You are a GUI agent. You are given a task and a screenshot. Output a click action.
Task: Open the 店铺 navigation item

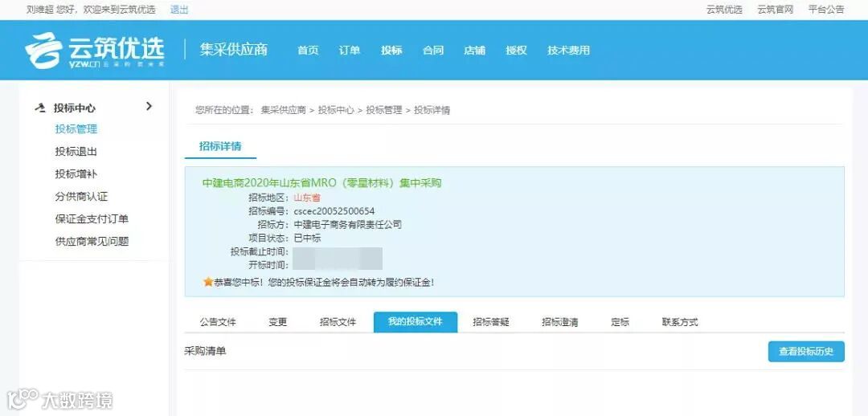[x=474, y=51]
